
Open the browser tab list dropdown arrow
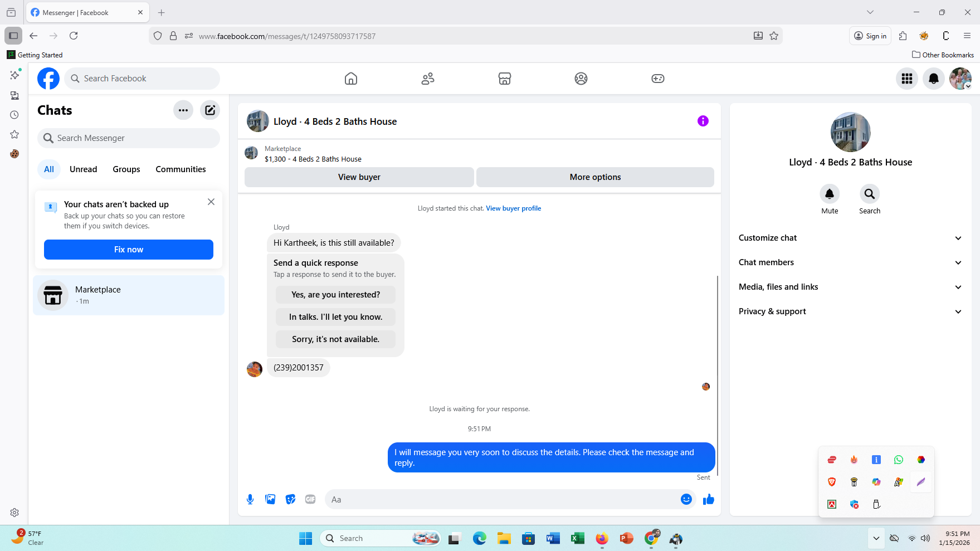pos(870,12)
